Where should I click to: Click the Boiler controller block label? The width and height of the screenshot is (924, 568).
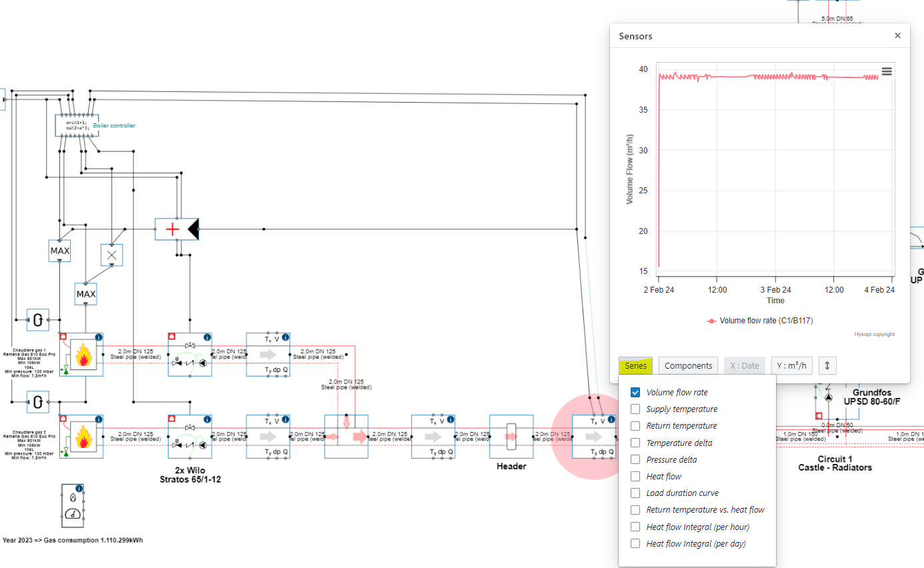(x=114, y=125)
